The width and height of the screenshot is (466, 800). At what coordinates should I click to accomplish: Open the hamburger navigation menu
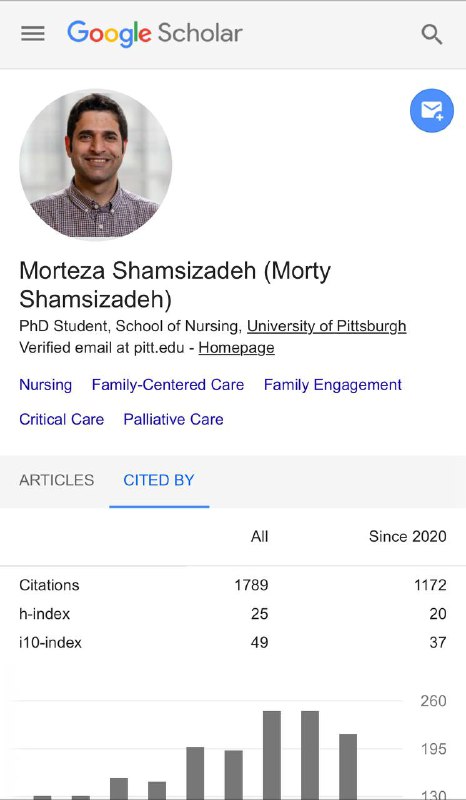[33, 34]
